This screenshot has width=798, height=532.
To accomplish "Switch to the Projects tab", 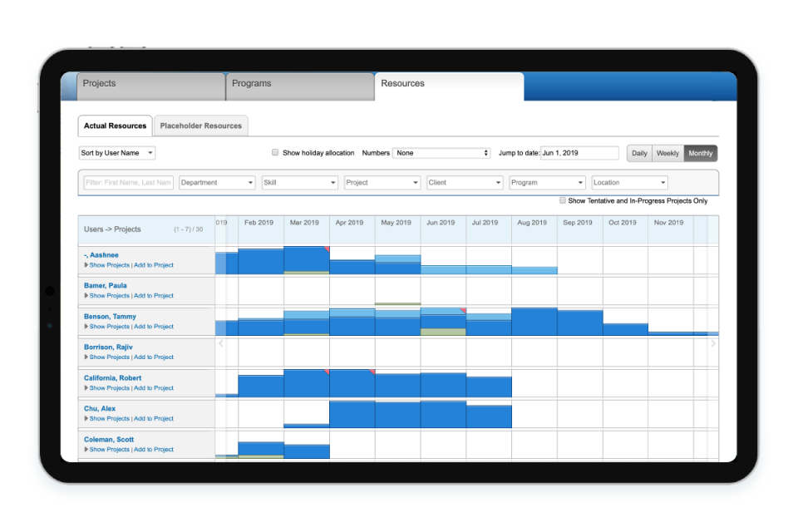I will point(98,83).
